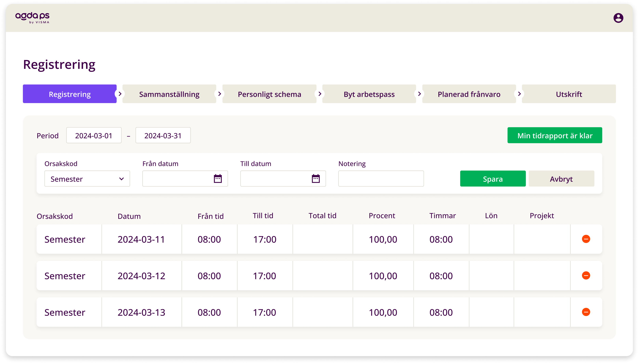Remove the 2024-03-12 Semester row
639x364 pixels.
pos(586,275)
